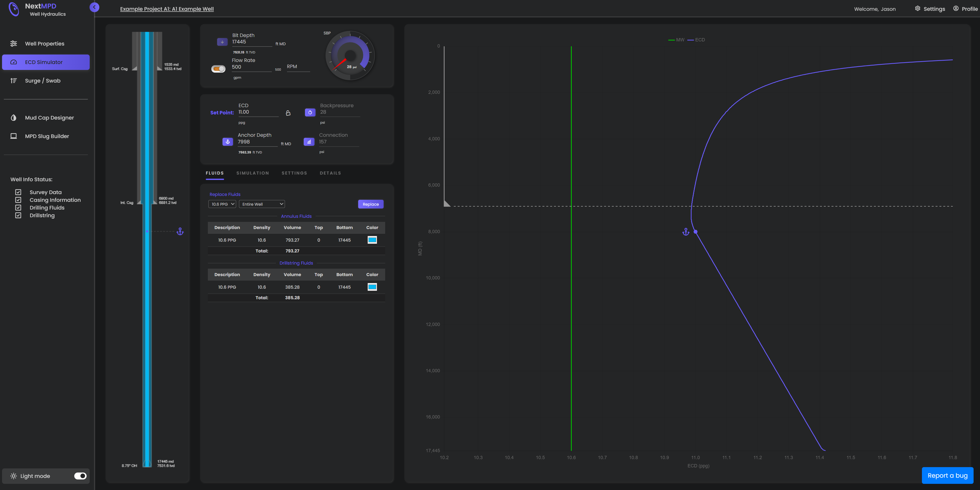Click the Replace button to replace fluids
This screenshot has height=490, width=980.
tap(370, 204)
